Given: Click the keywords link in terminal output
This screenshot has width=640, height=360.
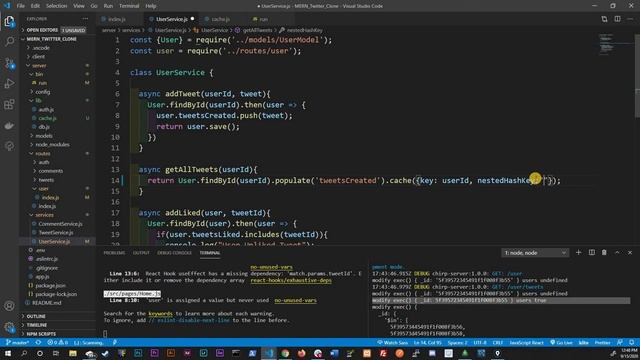Looking at the screenshot, I should point(160,313).
